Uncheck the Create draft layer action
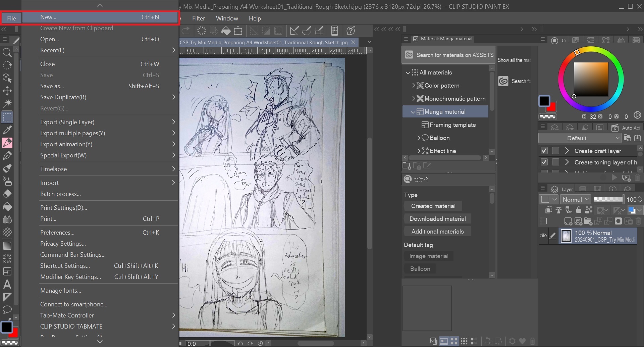The width and height of the screenshot is (644, 347). pyautogui.click(x=544, y=151)
